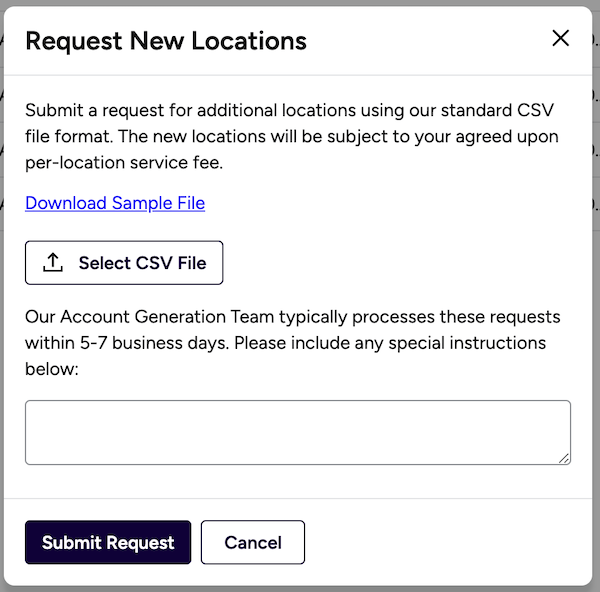Submit the new locations request
This screenshot has height=592, width=600.
108,542
